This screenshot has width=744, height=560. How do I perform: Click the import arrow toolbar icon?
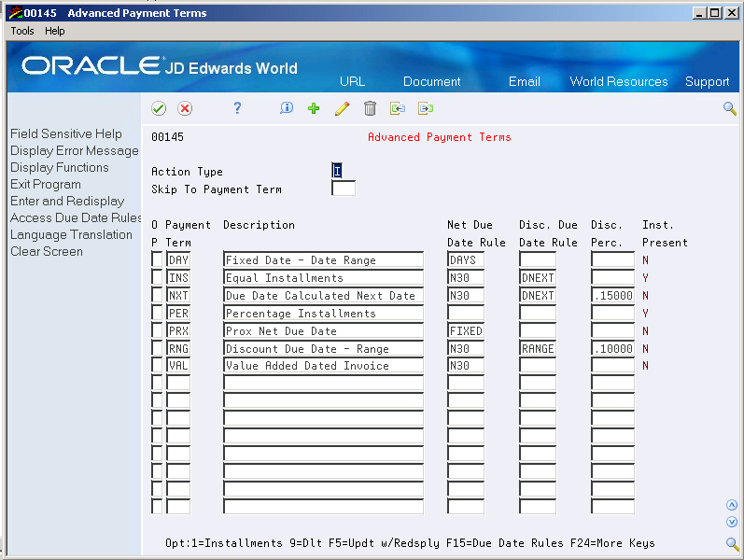tap(398, 108)
